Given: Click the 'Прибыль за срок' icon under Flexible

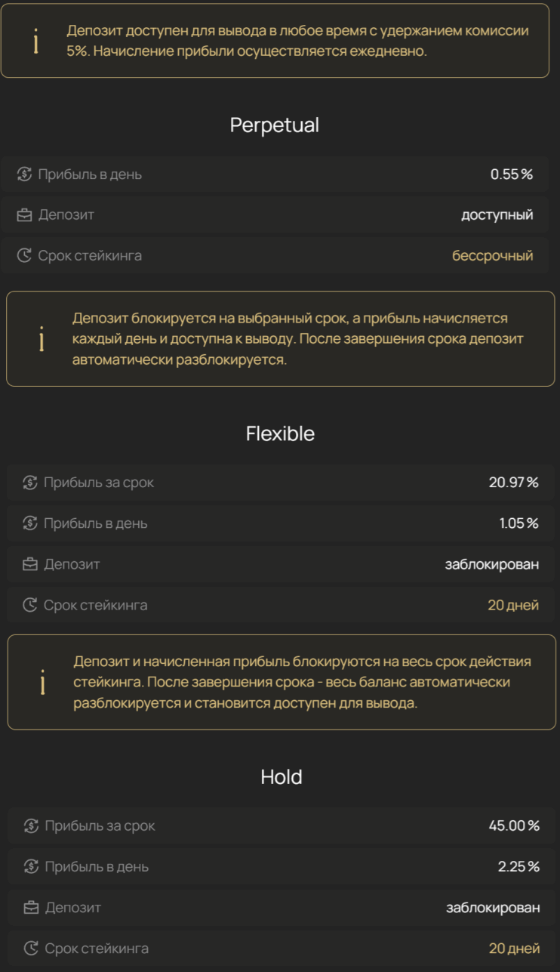Looking at the screenshot, I should pos(30,483).
